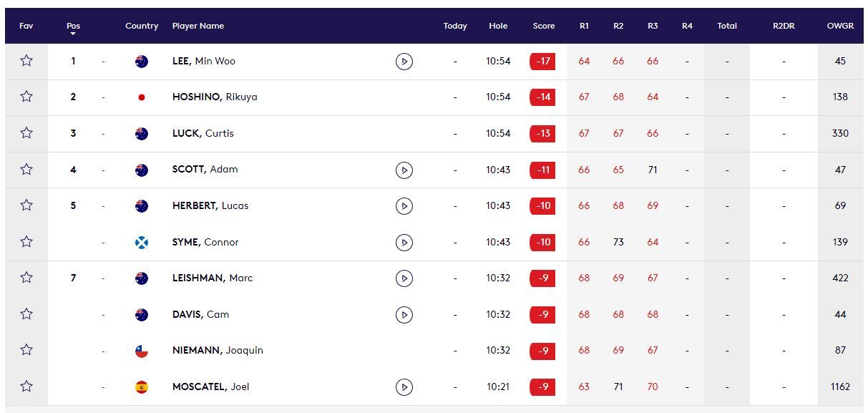Mark Marc Leishman as favorite
The image size is (868, 413).
tap(26, 278)
